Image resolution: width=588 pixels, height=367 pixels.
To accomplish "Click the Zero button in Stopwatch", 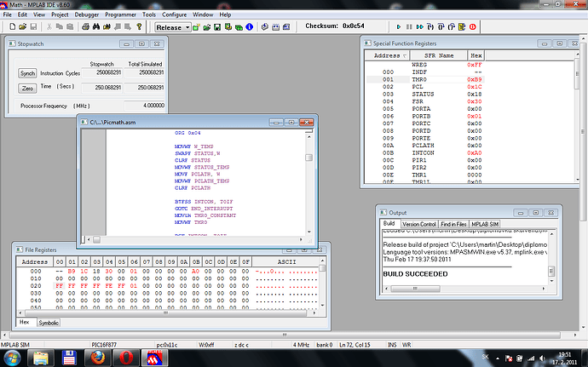I will (27, 88).
